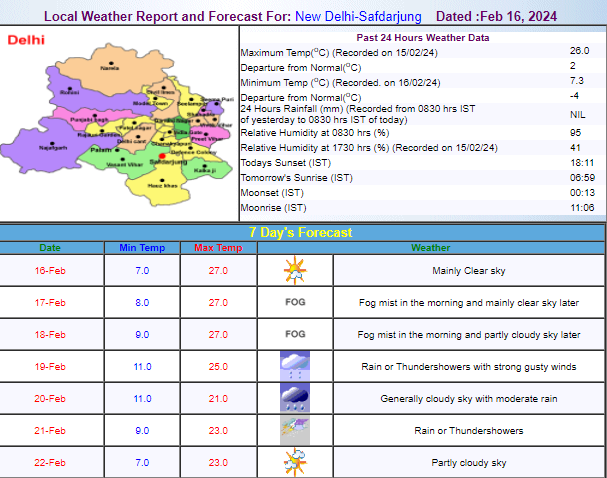The image size is (607, 478).
Task: Click the minimum temperature value 7.3
Action: click(577, 81)
